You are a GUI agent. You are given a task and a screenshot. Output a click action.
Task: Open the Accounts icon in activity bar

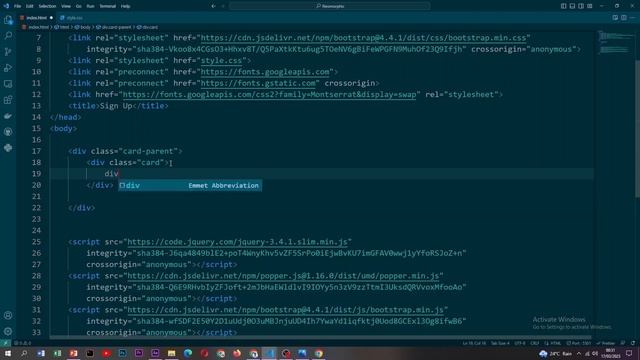coord(8,316)
